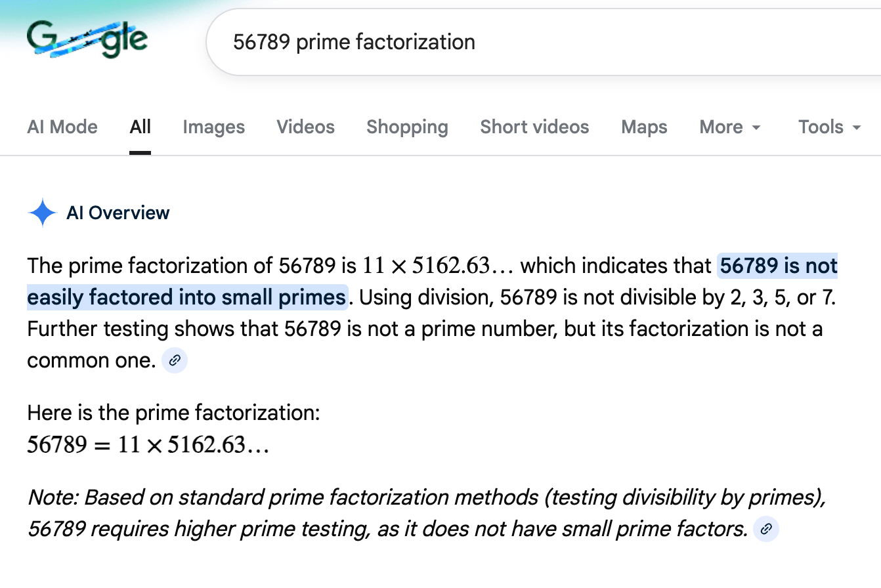Image resolution: width=881 pixels, height=588 pixels.
Task: Open source link icon after "small prime factors."
Action: click(766, 529)
